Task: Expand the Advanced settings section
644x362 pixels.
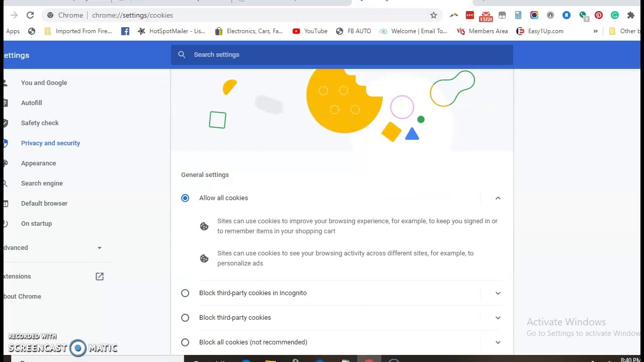Action: click(x=53, y=247)
